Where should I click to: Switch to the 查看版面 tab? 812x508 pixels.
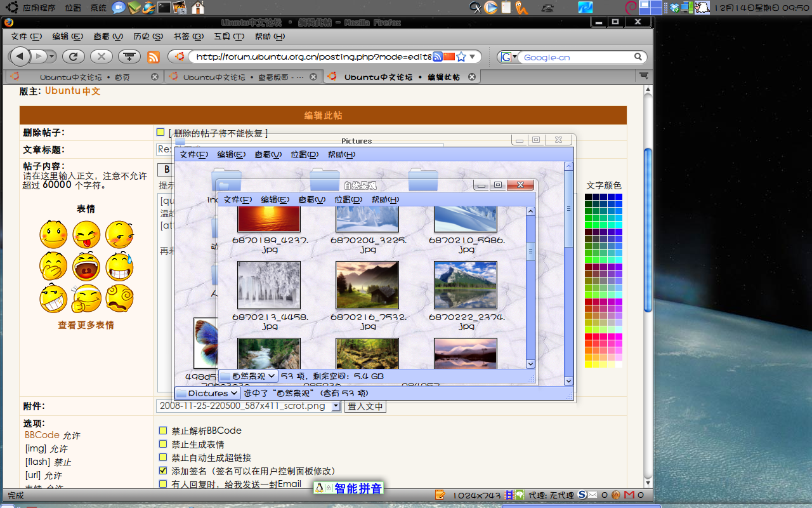click(244, 77)
